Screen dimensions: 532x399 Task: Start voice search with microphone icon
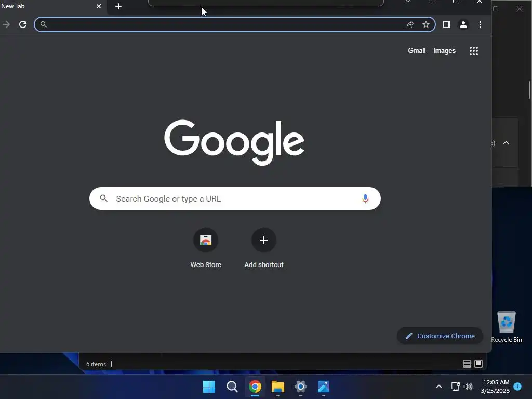point(365,198)
